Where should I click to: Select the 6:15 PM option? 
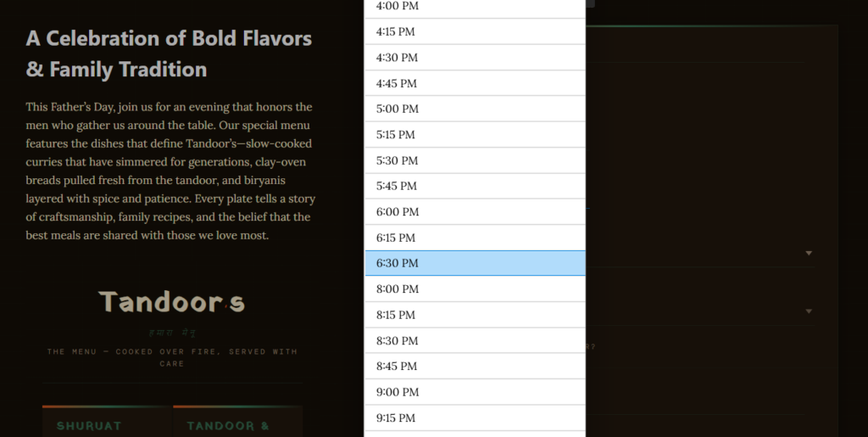(x=475, y=238)
